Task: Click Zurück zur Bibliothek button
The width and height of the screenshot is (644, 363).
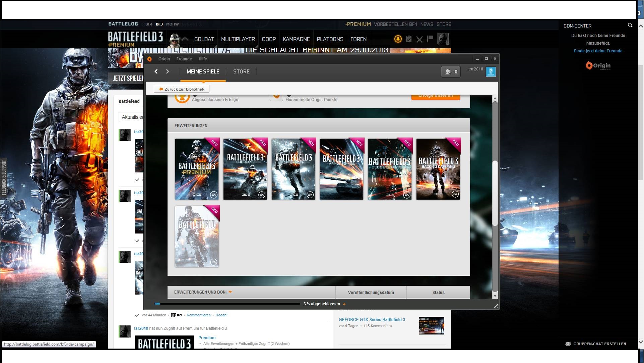Action: coord(182,89)
